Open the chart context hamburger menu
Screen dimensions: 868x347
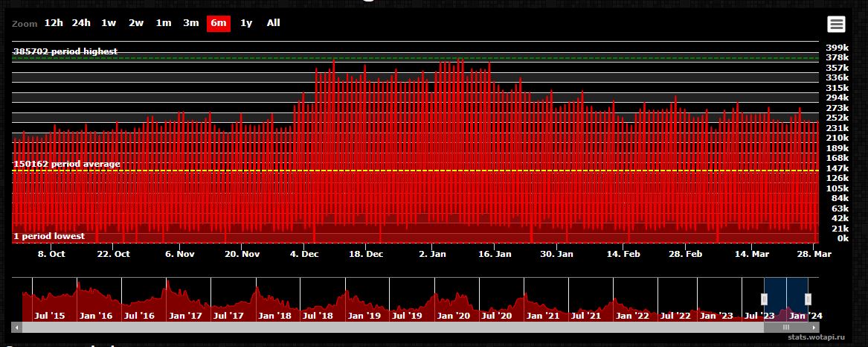(836, 25)
